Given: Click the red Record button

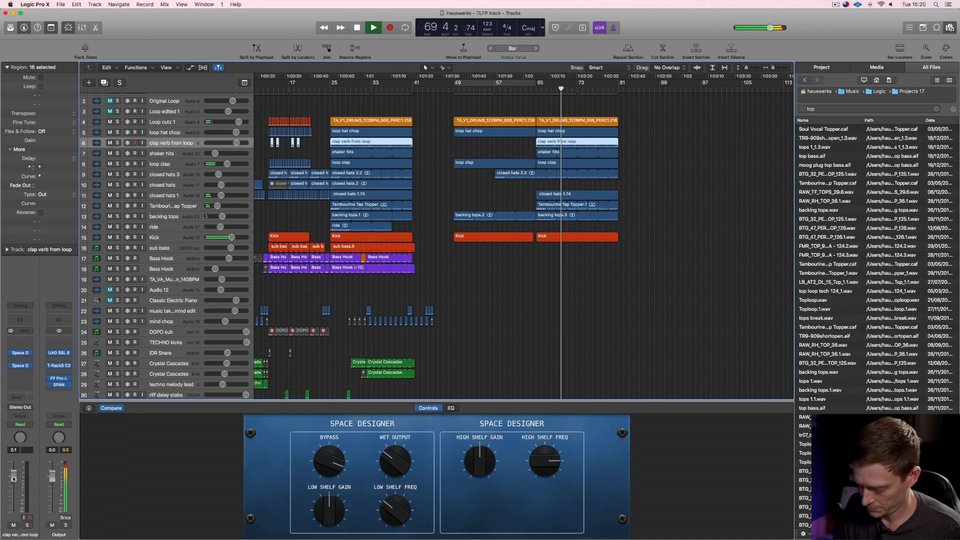Looking at the screenshot, I should pyautogui.click(x=389, y=28).
